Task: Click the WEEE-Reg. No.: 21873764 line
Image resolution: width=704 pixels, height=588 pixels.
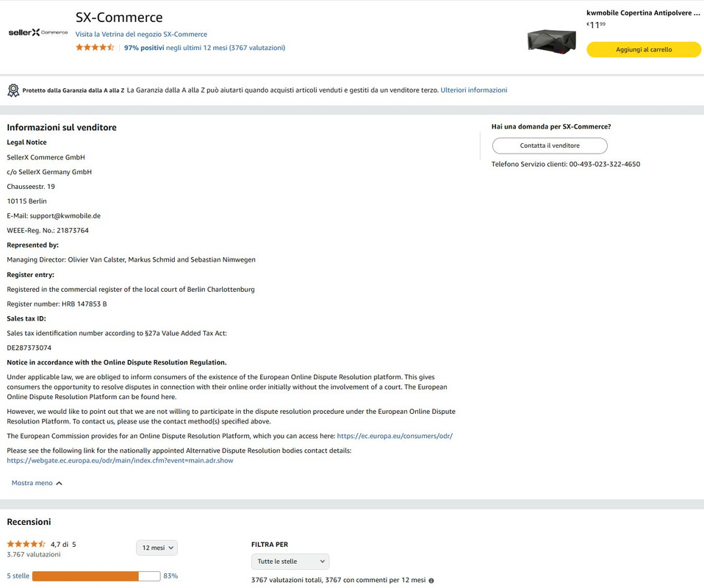Action: tap(48, 231)
